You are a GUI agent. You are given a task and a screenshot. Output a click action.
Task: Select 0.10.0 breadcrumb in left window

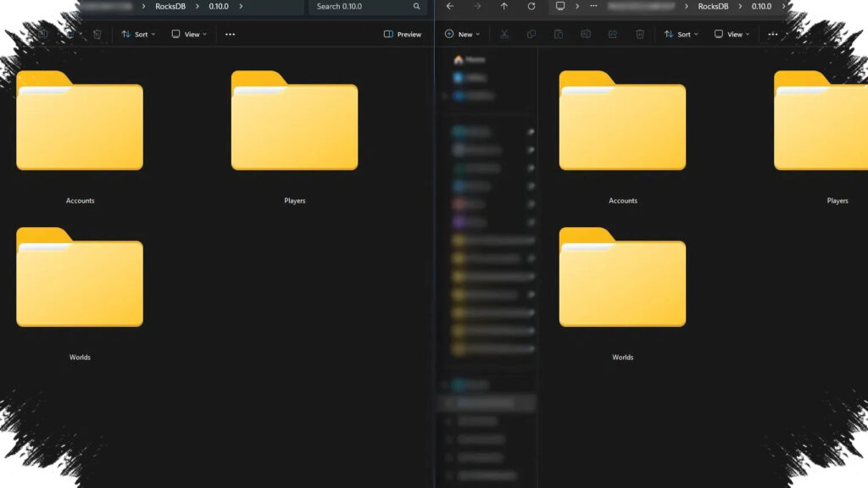pos(219,6)
